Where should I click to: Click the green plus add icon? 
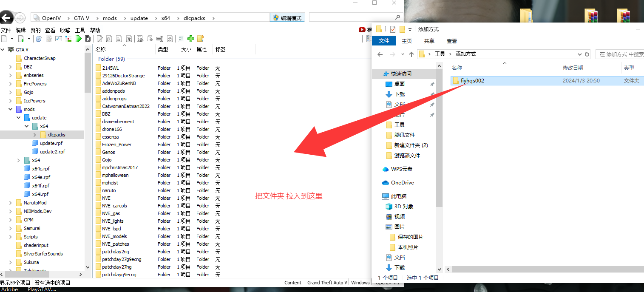click(x=191, y=39)
